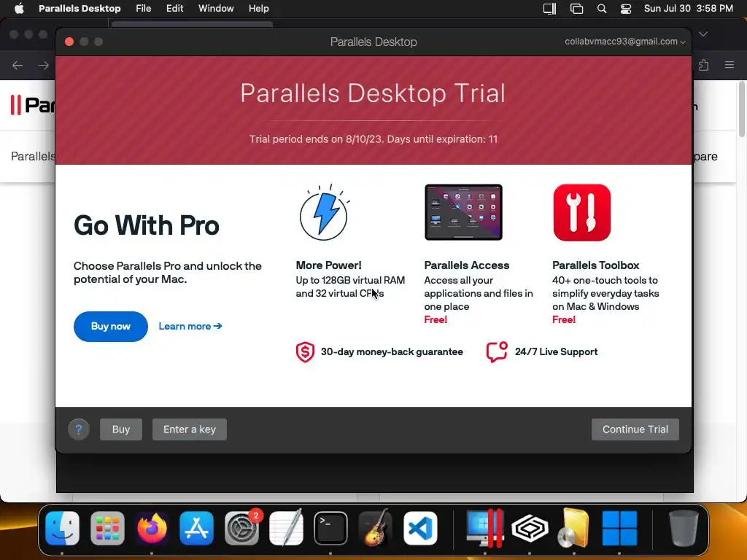Click the Go With Pro heading

point(146,225)
